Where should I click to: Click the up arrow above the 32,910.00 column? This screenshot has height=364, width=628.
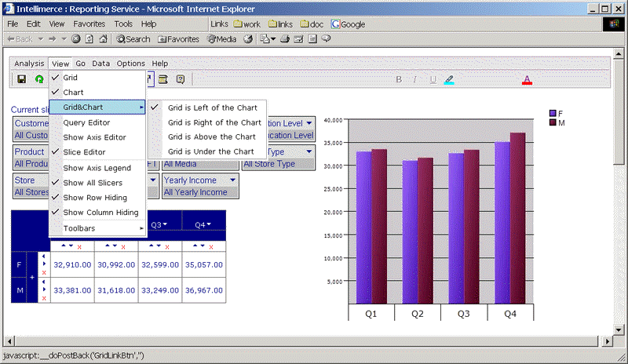pos(64,246)
